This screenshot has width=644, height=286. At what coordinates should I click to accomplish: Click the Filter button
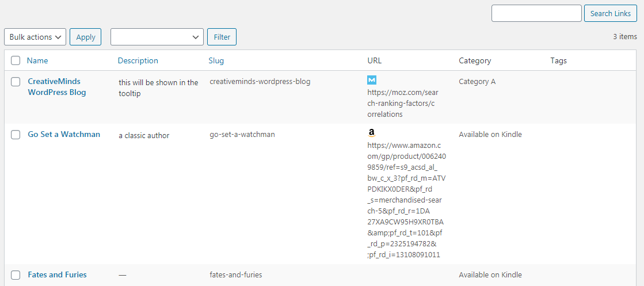222,37
